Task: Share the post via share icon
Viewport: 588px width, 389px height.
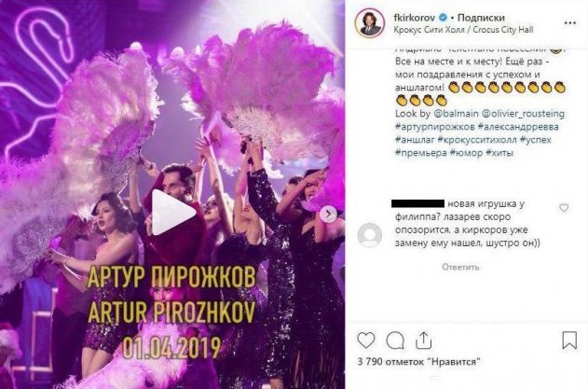Action: coord(423,340)
